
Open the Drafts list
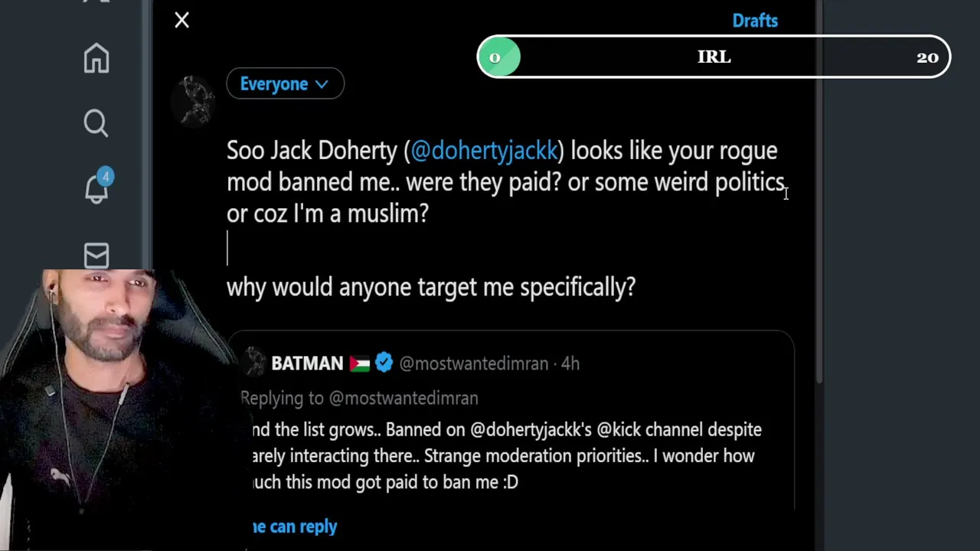754,21
